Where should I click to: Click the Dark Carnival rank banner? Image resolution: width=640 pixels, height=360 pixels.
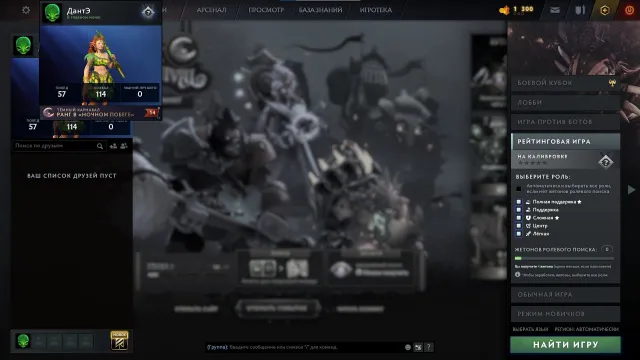point(100,113)
